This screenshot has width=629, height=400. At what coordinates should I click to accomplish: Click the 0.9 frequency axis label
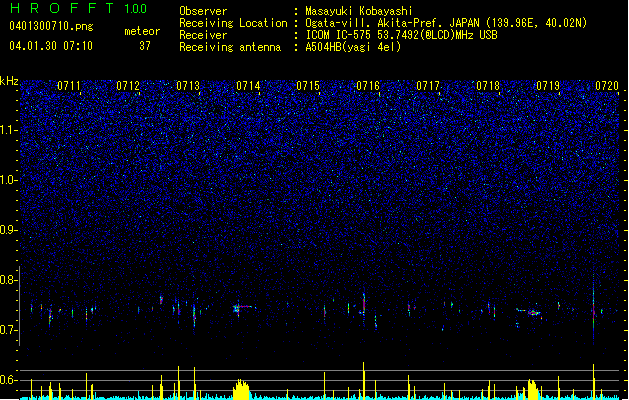pos(9,230)
